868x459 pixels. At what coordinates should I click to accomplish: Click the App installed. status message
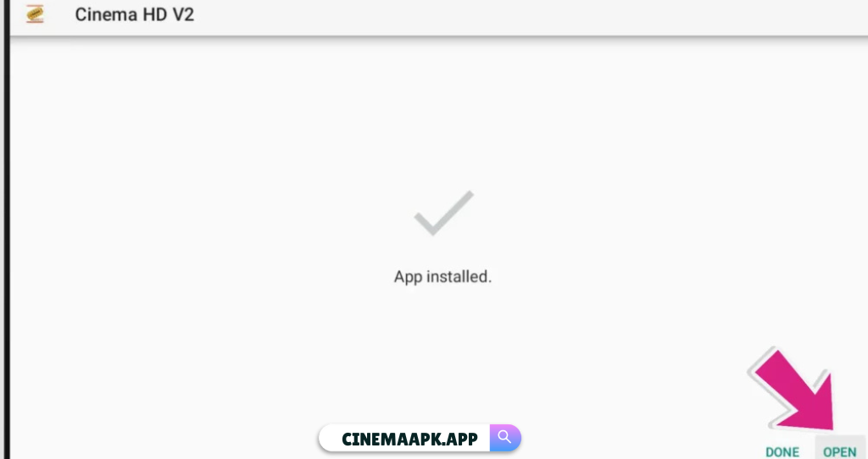pos(442,277)
